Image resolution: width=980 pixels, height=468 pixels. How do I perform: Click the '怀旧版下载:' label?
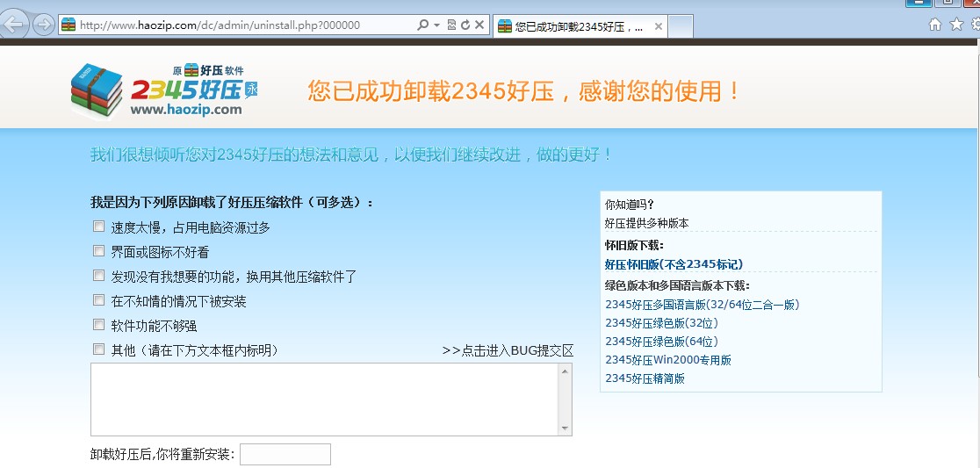tap(634, 245)
